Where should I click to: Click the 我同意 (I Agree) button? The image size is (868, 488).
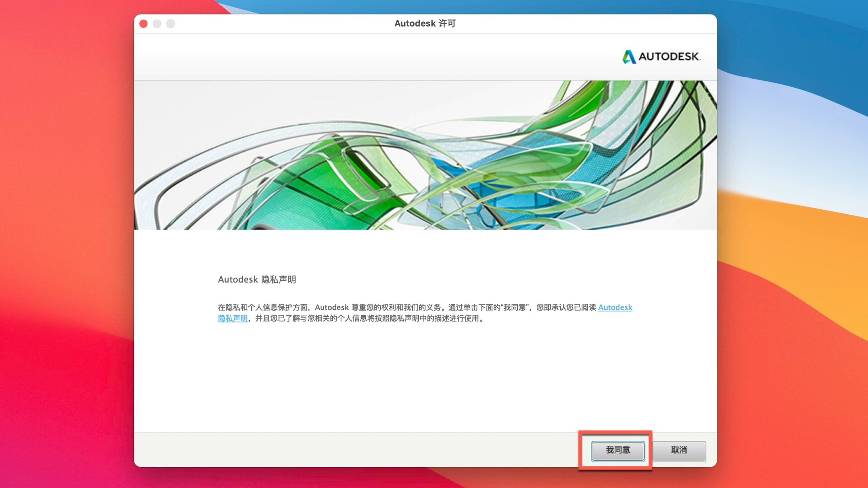[618, 450]
